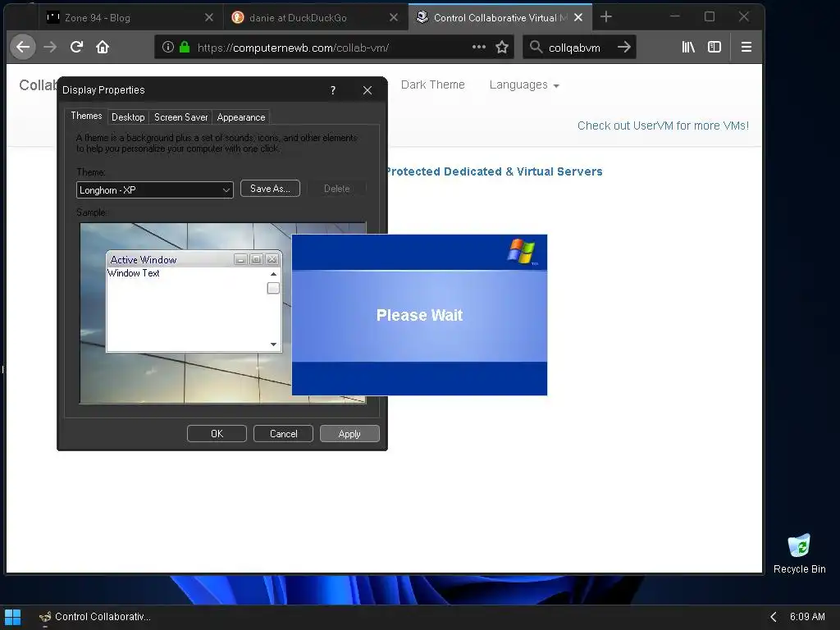Open the Themes tab in Display Properties
The height and width of the screenshot is (630, 840).
pyautogui.click(x=86, y=116)
